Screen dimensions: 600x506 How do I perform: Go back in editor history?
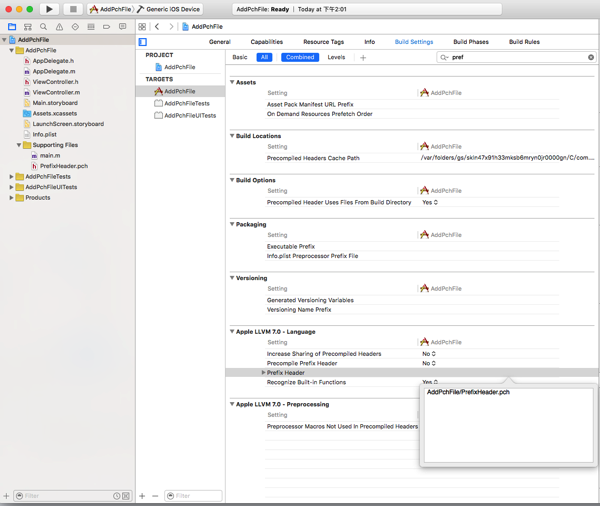pyautogui.click(x=157, y=26)
